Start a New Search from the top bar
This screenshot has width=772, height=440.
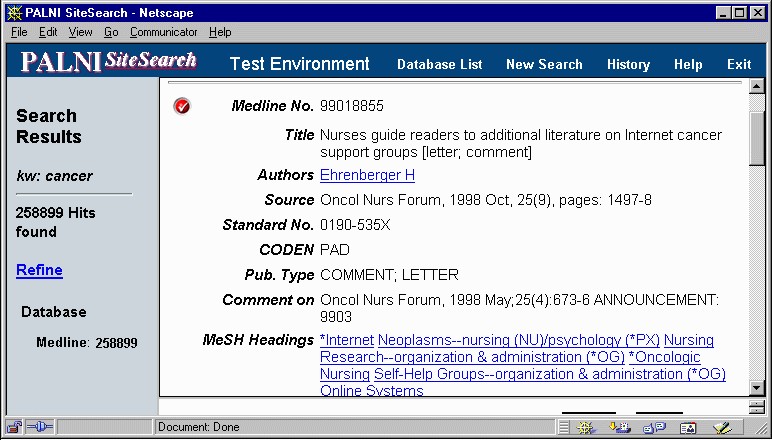click(x=544, y=64)
